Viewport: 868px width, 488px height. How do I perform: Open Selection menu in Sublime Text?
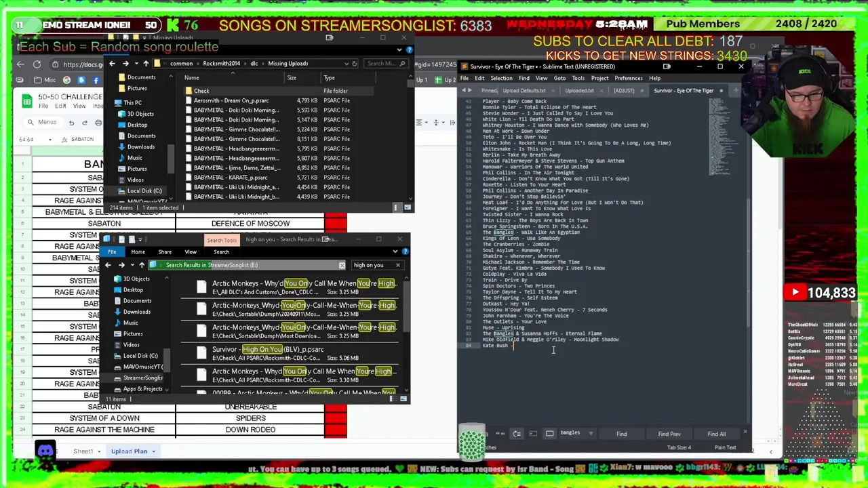pos(501,79)
